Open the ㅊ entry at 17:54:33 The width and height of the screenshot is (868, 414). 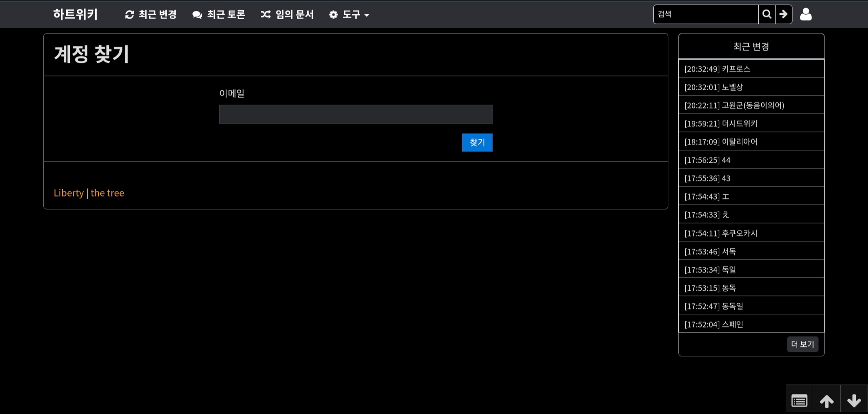click(x=751, y=214)
